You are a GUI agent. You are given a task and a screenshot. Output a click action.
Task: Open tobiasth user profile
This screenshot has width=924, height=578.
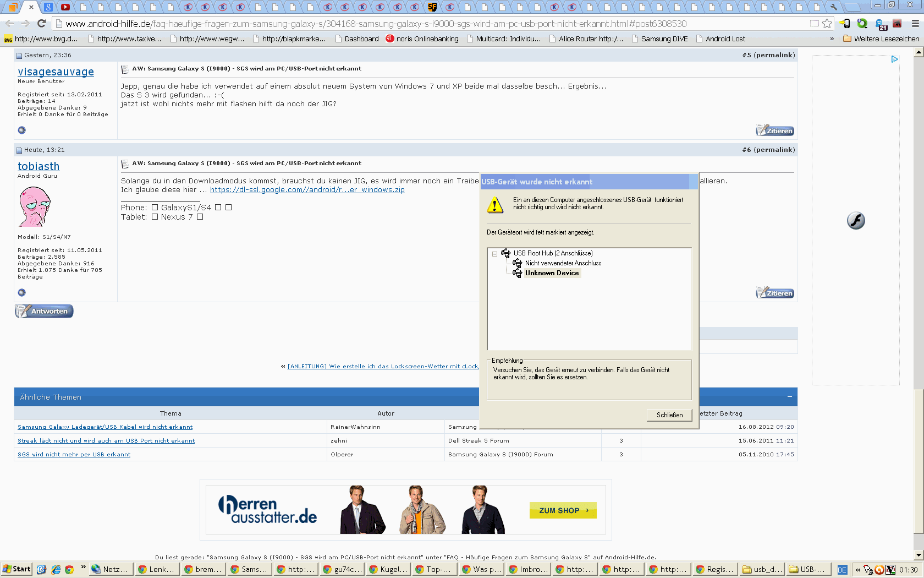pos(38,166)
